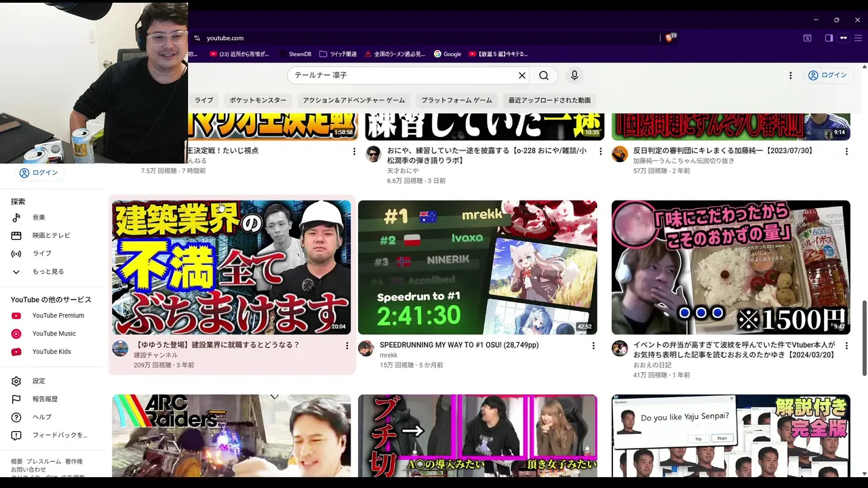The height and width of the screenshot is (488, 868).
Task: Open options menu for 反日判定の審判団 video
Action: [846, 151]
